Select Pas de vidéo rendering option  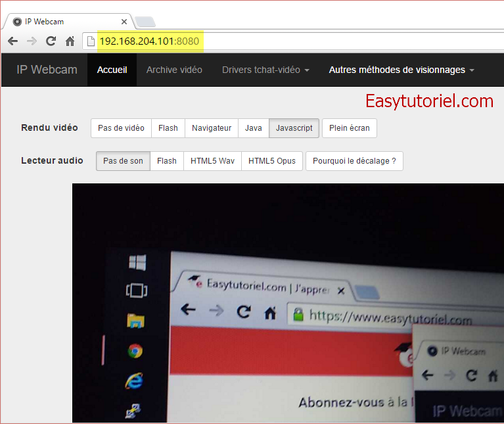[121, 128]
